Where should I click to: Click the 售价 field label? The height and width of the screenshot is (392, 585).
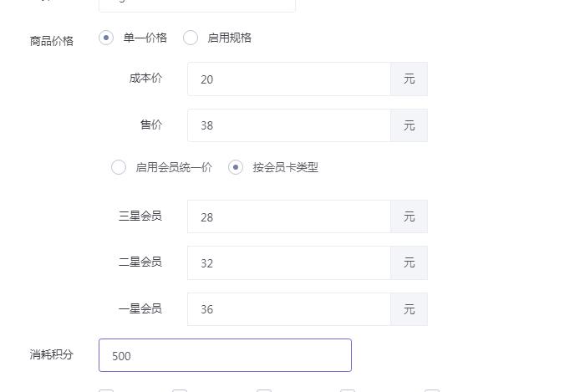click(x=151, y=125)
